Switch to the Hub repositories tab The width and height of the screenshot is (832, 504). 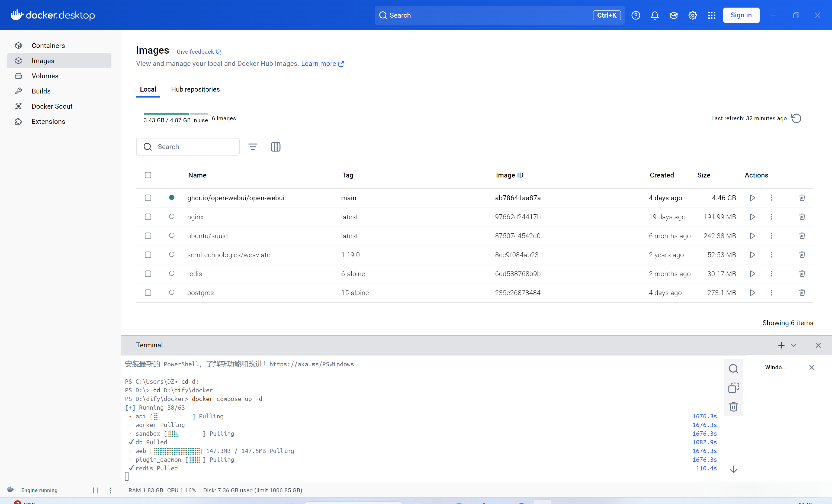(x=195, y=89)
